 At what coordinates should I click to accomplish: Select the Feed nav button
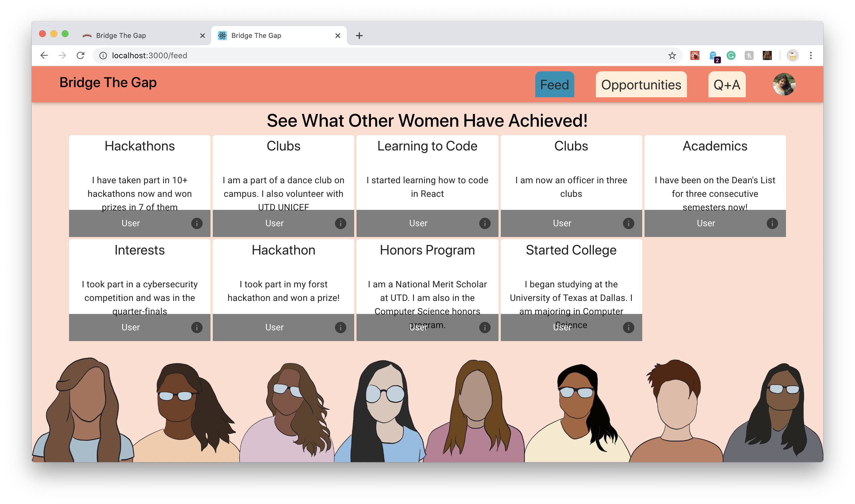coord(554,85)
